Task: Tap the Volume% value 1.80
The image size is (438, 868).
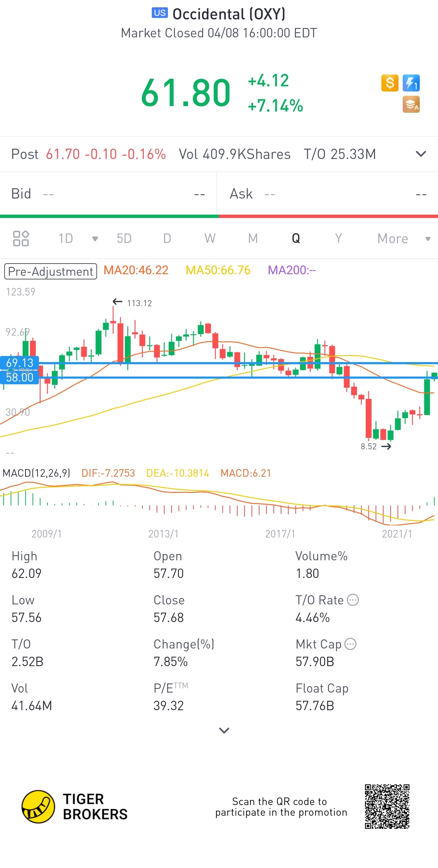Action: click(x=308, y=573)
